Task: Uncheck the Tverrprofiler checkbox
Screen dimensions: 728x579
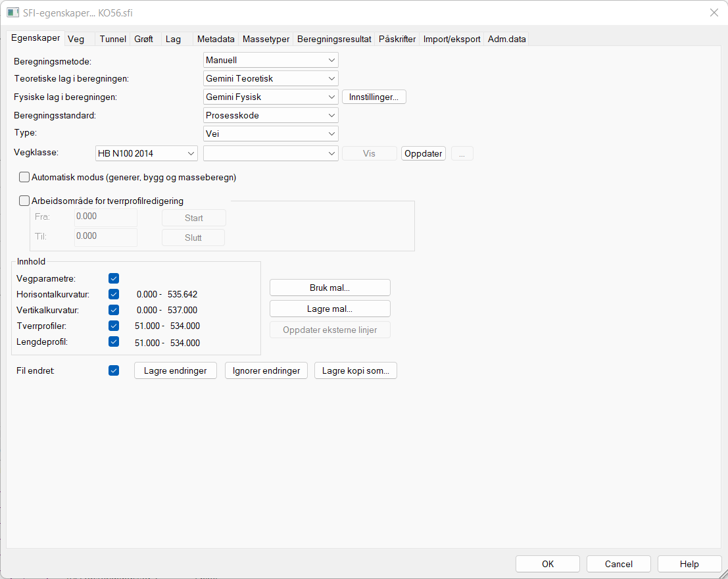Action: pos(114,326)
